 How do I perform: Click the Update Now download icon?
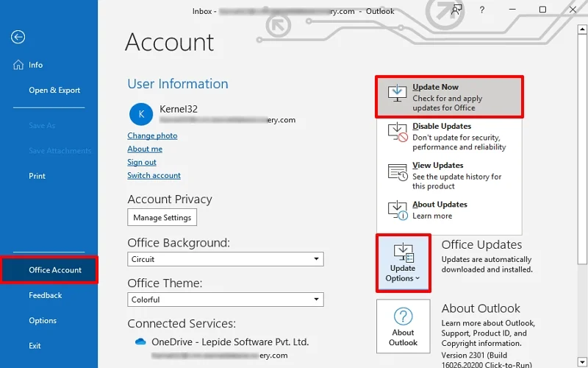click(x=397, y=93)
